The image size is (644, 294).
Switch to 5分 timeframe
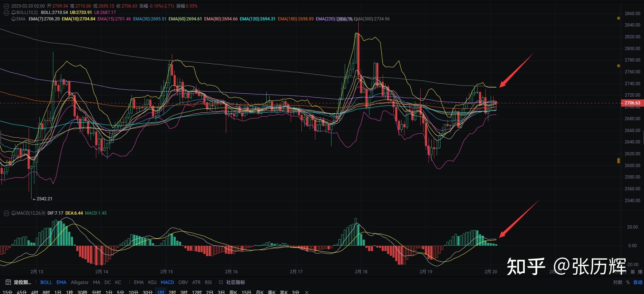click(120, 292)
